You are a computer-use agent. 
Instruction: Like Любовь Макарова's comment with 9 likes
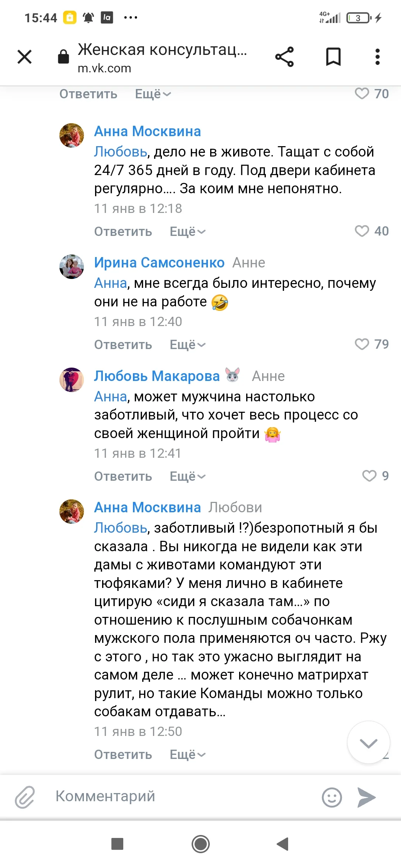point(369,476)
